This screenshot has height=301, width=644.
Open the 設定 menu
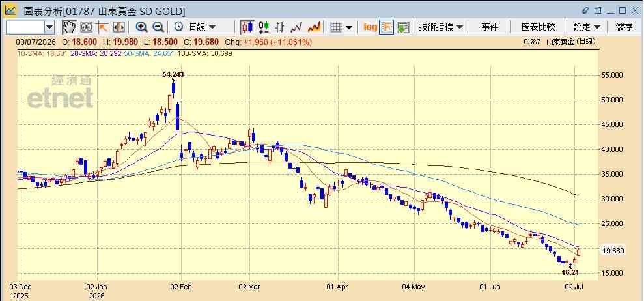click(x=587, y=27)
